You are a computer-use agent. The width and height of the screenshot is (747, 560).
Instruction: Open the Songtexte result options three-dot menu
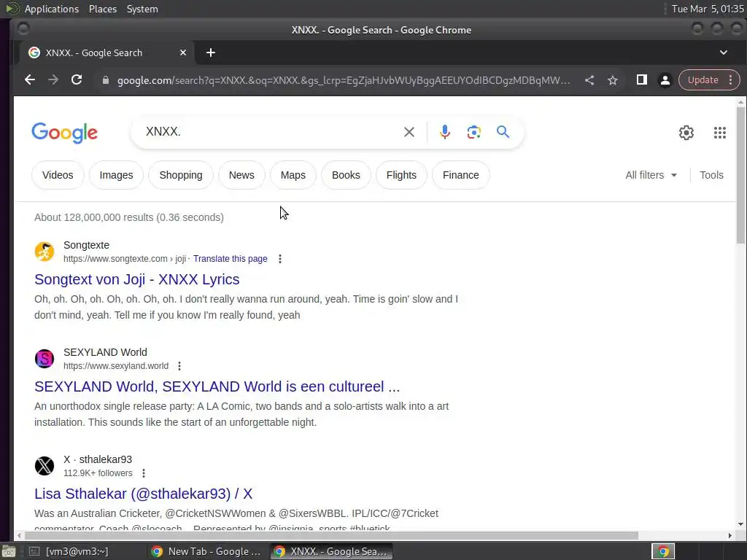[x=280, y=259]
